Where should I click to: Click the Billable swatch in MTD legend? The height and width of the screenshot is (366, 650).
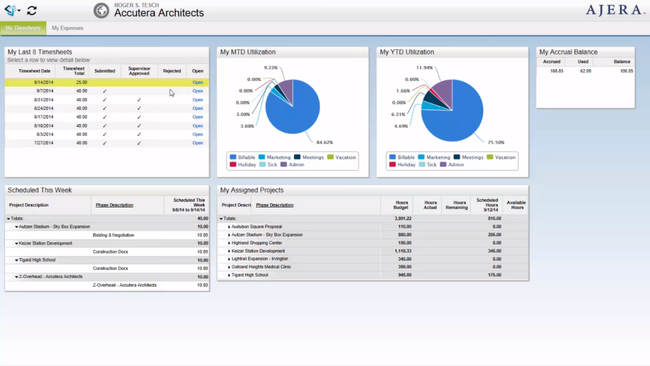point(233,157)
